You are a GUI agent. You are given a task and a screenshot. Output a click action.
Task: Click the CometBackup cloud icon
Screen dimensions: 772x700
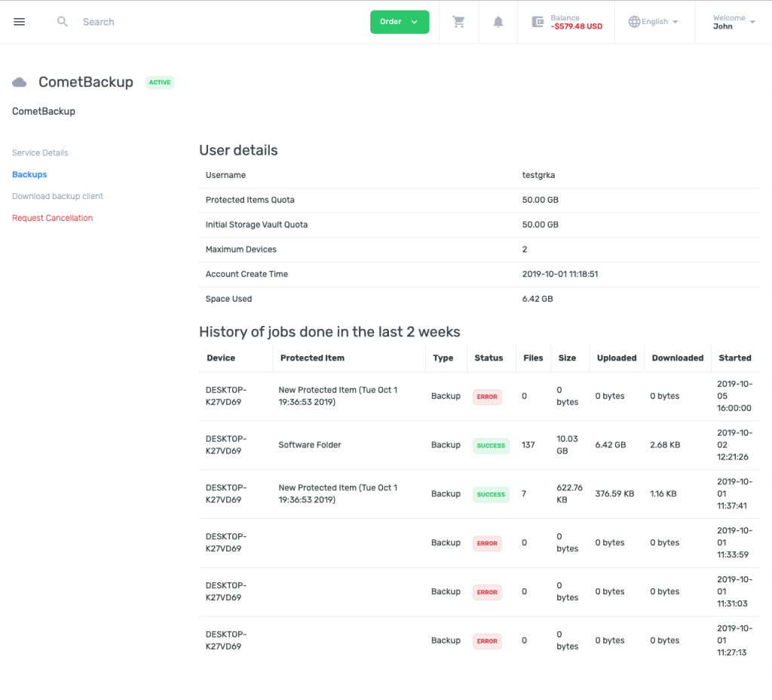[19, 82]
